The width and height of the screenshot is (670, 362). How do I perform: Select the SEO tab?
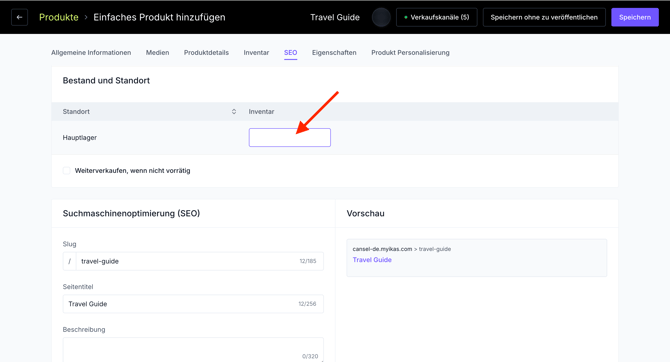click(291, 53)
